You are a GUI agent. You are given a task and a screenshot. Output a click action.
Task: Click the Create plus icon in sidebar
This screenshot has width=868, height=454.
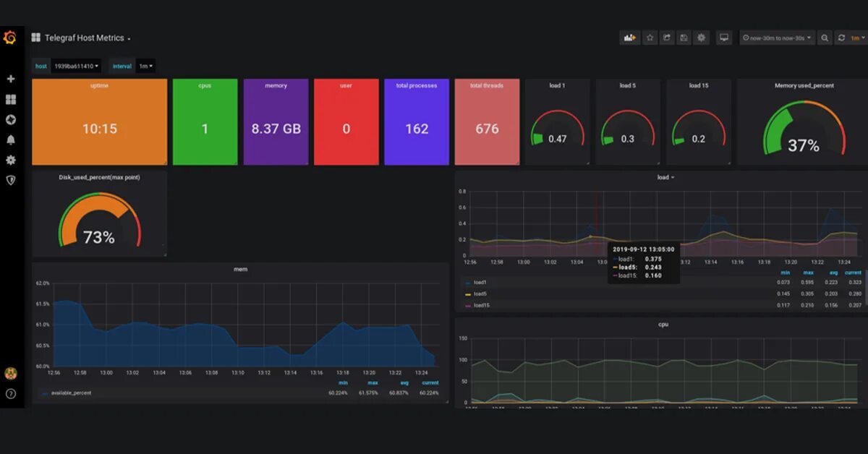10,79
